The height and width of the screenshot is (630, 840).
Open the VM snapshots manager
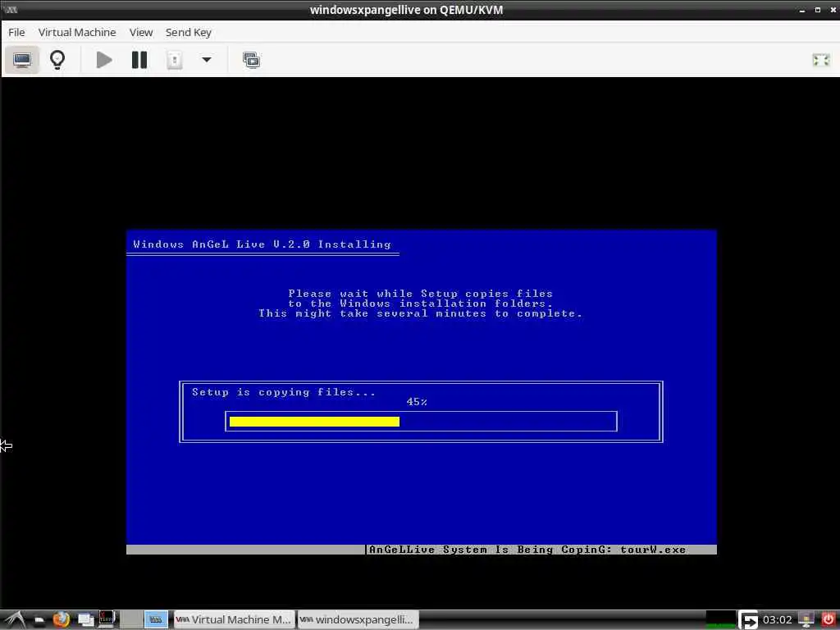coord(251,60)
